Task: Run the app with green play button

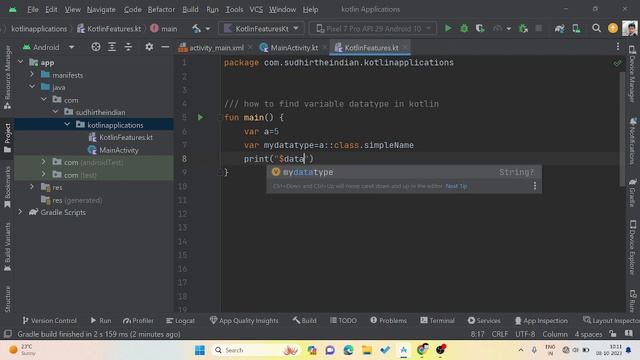Action: (448, 28)
